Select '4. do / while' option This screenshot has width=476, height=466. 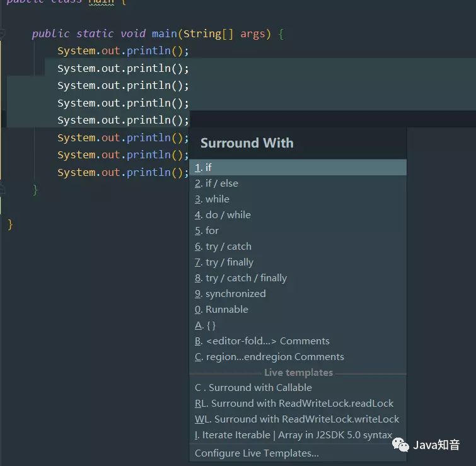[298, 214]
